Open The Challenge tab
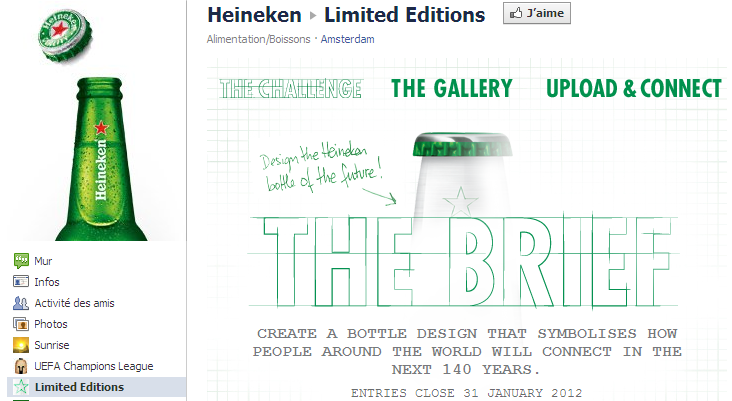The height and width of the screenshot is (401, 732). [x=290, y=89]
